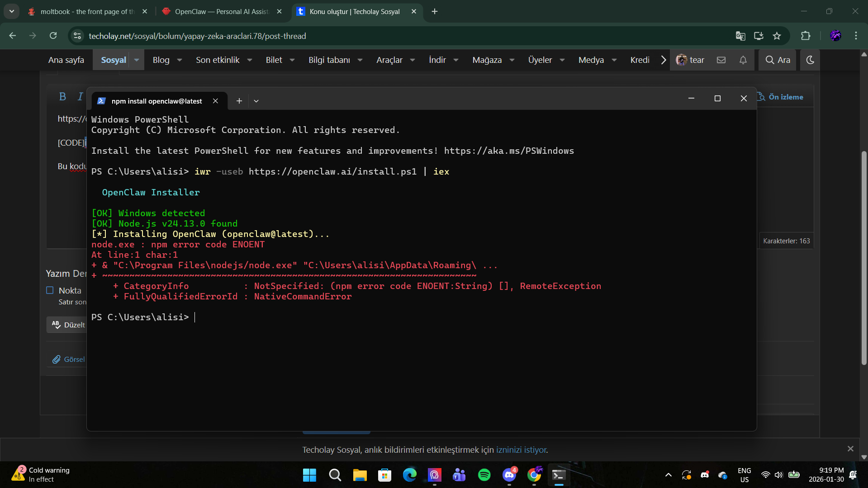Show more navigation items with right chevron
This screenshot has height=488, width=868.
pyautogui.click(x=663, y=60)
